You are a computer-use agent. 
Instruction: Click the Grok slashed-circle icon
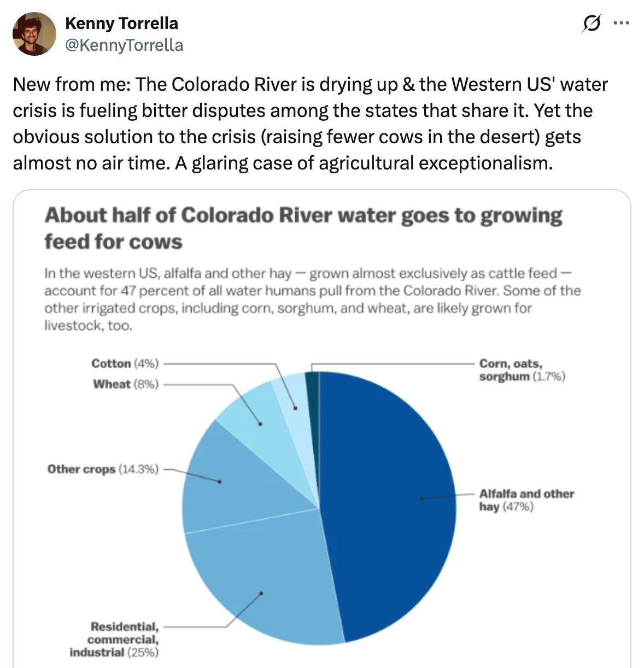tap(592, 24)
